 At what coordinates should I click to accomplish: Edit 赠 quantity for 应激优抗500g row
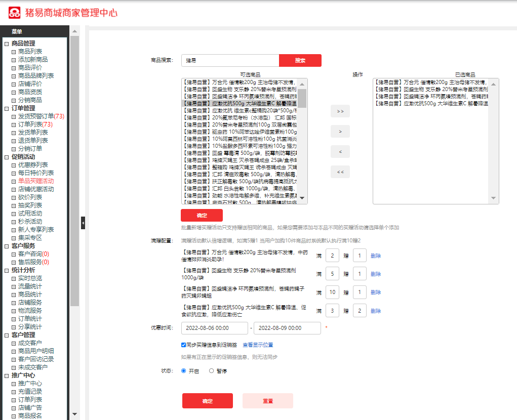pos(360,311)
